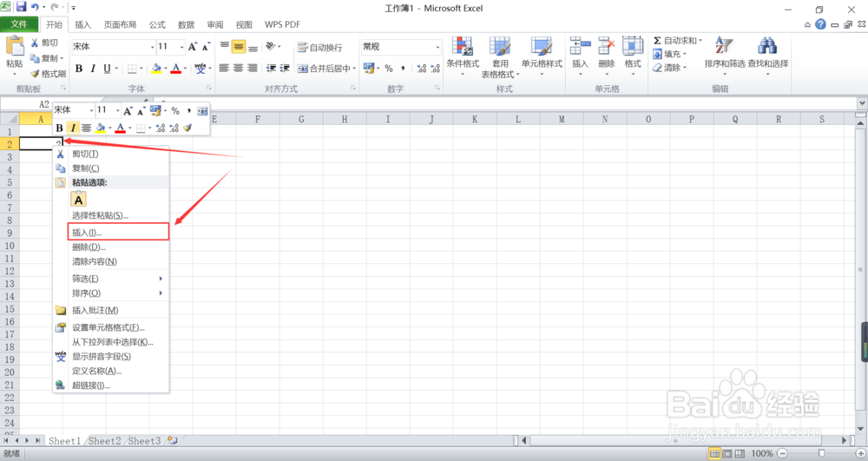Open the mini toolbar font size dropdown

[117, 110]
